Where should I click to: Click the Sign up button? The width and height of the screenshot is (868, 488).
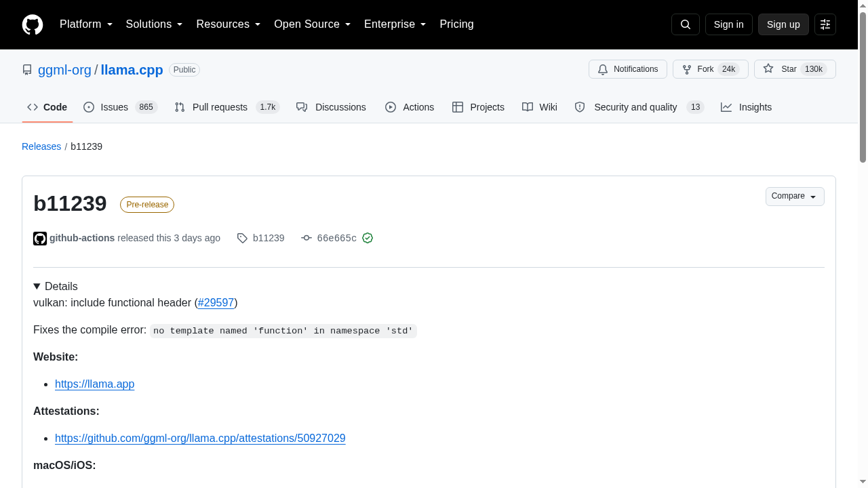pos(783,24)
